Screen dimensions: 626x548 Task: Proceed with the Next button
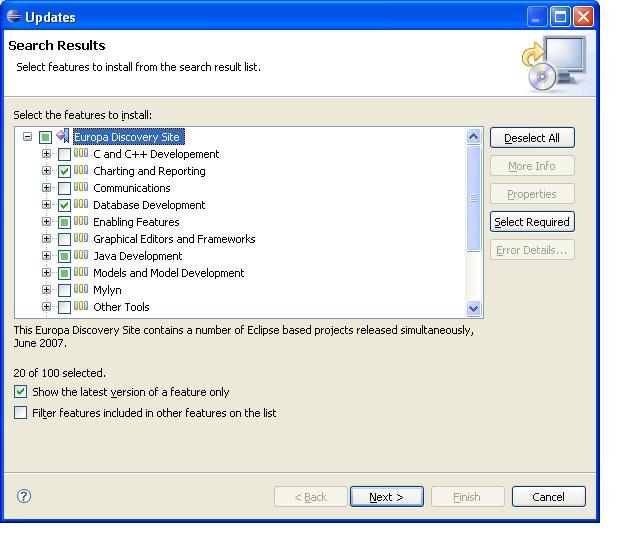[386, 497]
